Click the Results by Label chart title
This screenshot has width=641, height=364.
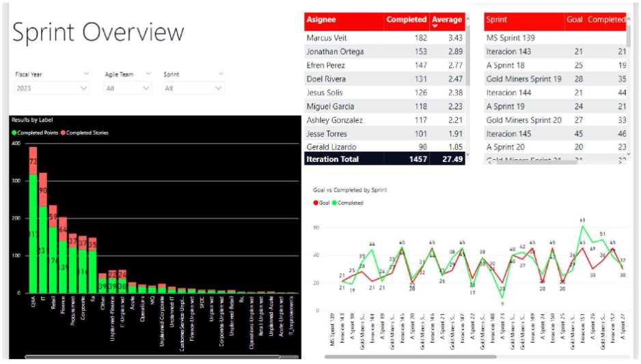(x=32, y=120)
